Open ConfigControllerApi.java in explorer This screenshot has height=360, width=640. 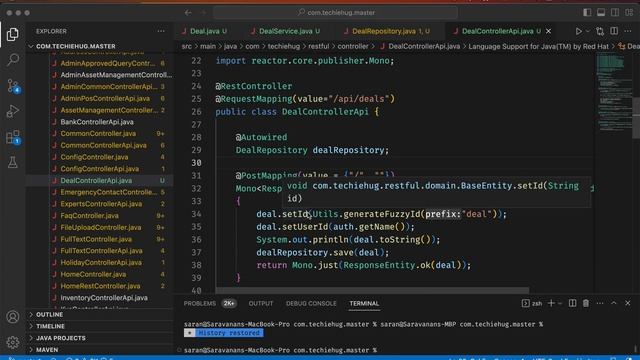coord(100,169)
